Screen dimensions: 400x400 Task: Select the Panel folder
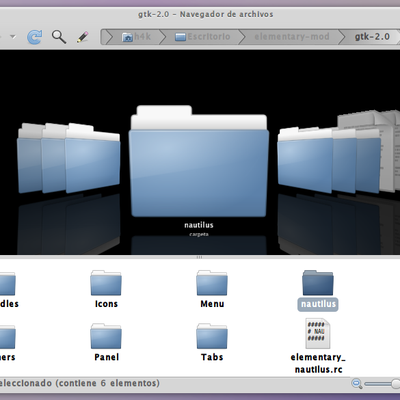(106, 336)
